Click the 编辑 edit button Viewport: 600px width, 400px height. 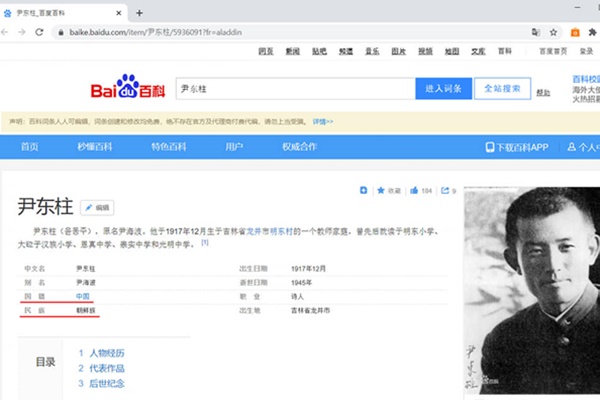click(x=97, y=208)
